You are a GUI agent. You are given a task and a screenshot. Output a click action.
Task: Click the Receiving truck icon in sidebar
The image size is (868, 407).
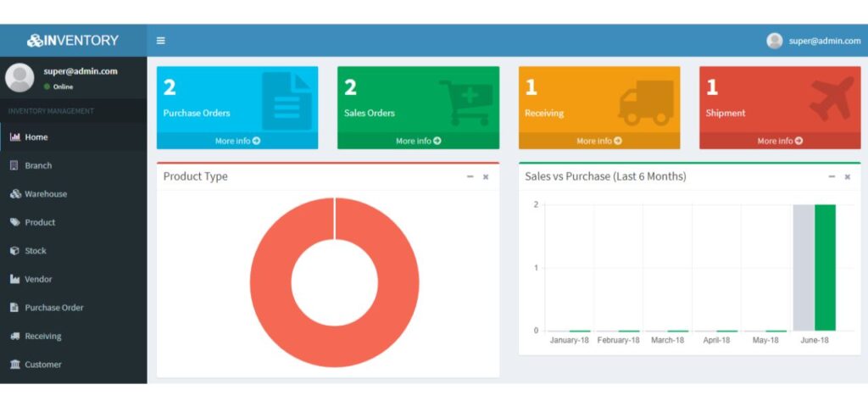point(14,336)
